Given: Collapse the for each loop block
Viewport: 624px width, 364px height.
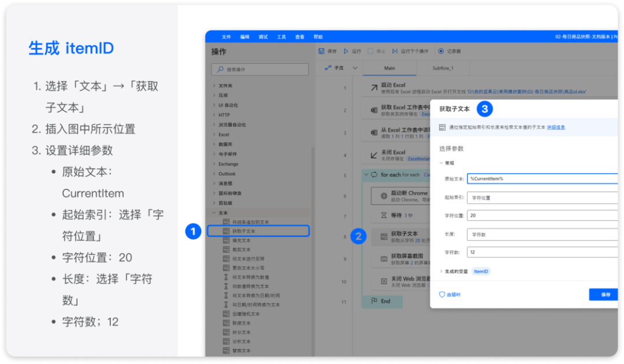Looking at the screenshot, I should (366, 174).
